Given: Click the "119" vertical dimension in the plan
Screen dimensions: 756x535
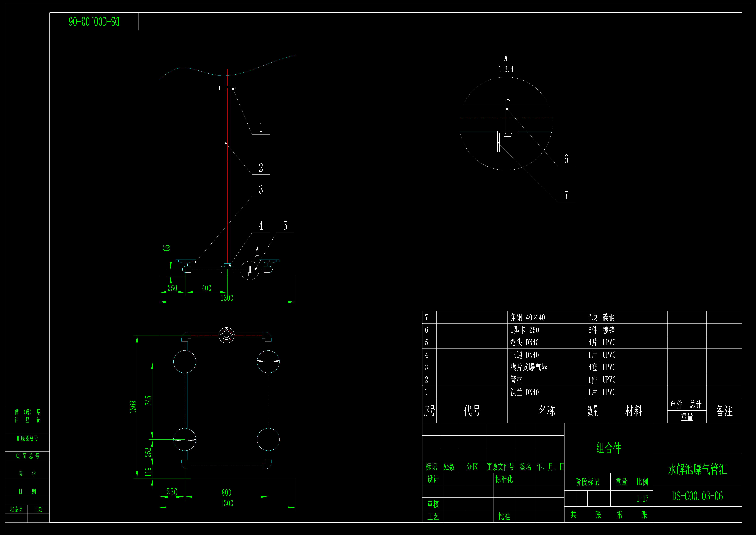Looking at the screenshot, I should [x=148, y=472].
